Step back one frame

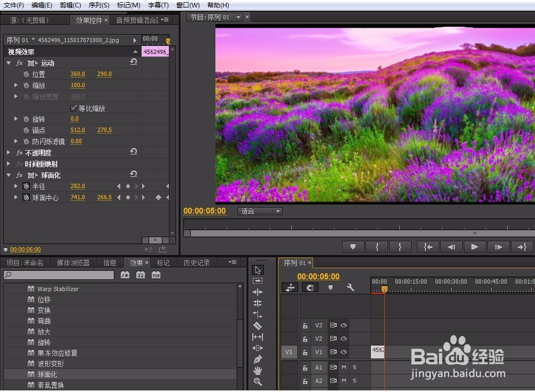(x=452, y=247)
